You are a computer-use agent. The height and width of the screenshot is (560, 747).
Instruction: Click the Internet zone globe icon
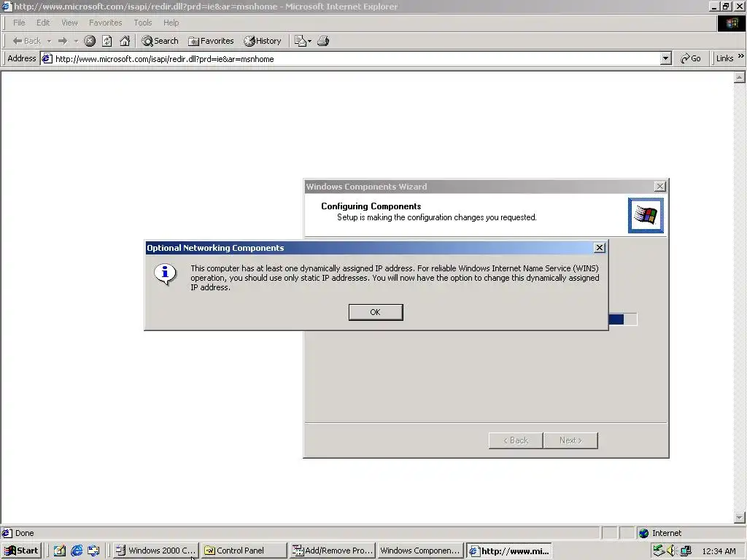pyautogui.click(x=643, y=533)
